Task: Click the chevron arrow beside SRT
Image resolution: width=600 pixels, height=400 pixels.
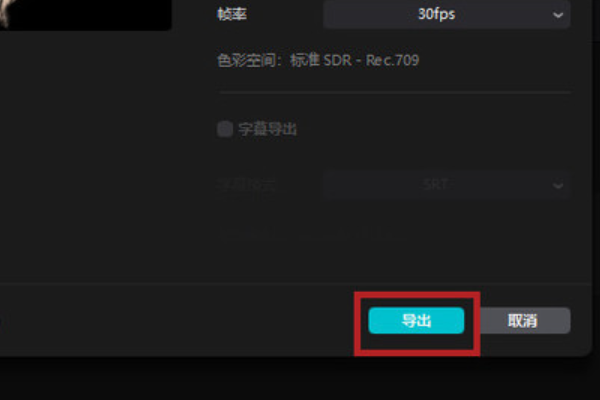Action: (x=558, y=186)
